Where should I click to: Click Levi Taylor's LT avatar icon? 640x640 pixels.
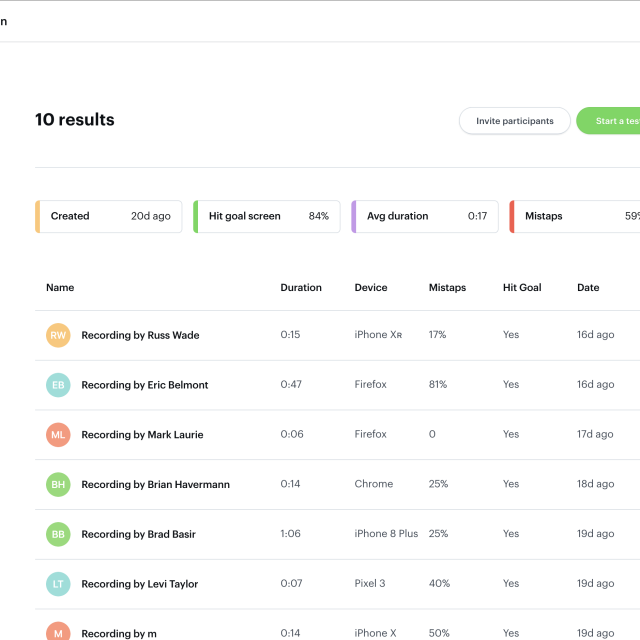pos(58,584)
